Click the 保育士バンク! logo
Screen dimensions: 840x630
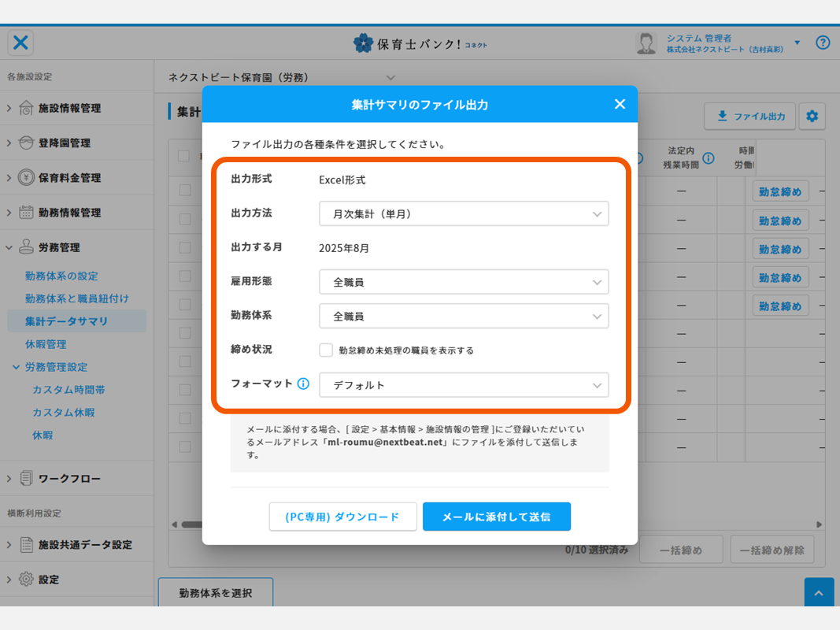(x=420, y=43)
